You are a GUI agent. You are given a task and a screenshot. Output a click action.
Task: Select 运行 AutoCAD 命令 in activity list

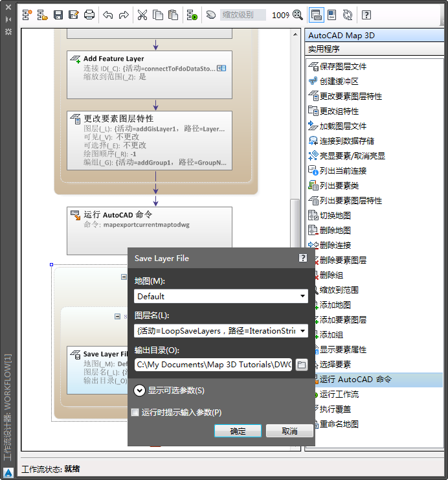(x=379, y=380)
